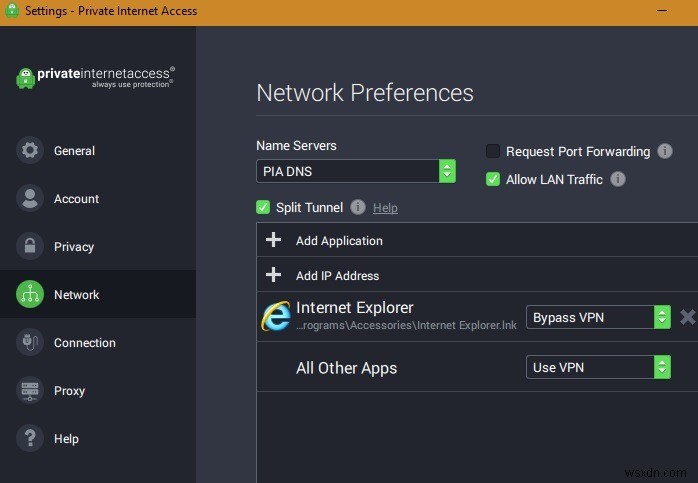698x483 pixels.
Task: Click Add Application button
Action: pyautogui.click(x=339, y=241)
